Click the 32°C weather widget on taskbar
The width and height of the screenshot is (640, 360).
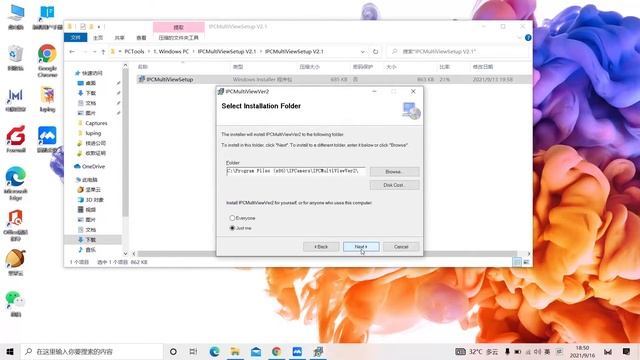477,351
